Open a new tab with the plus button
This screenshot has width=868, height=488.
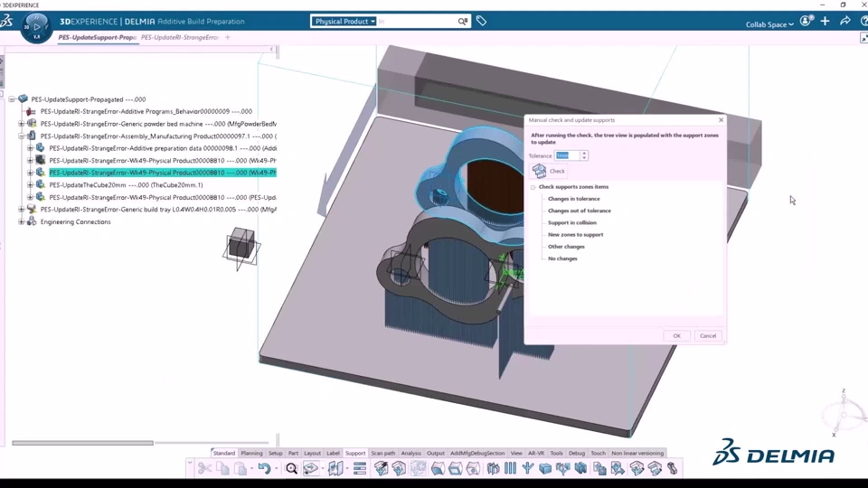point(228,38)
